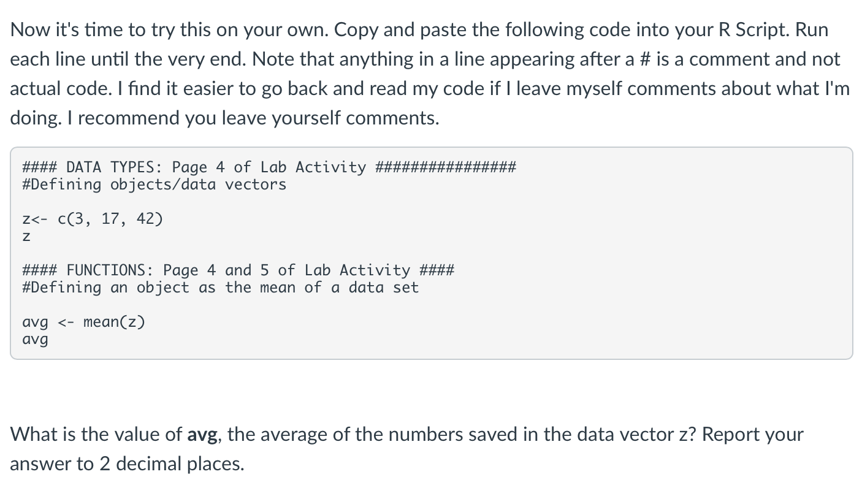Screen dimensions: 862x504
Task: Click 'mean(z)' function call in code
Action: point(114,322)
